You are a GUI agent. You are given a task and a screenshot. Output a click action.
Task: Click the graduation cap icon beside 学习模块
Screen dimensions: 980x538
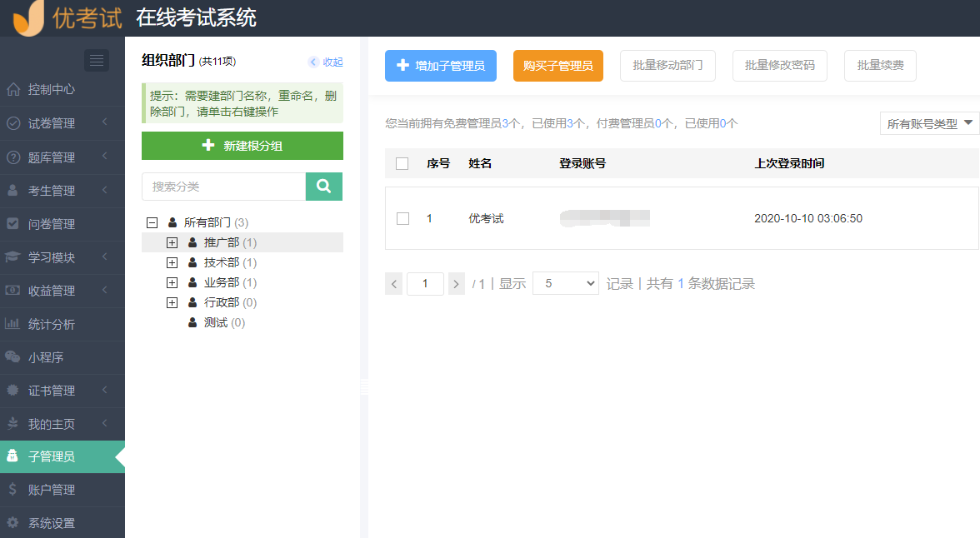pyautogui.click(x=12, y=257)
